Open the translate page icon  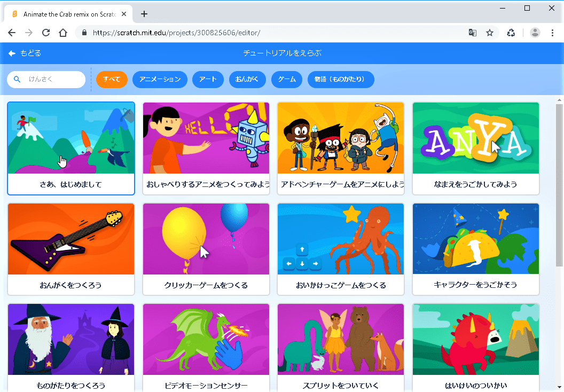click(473, 33)
